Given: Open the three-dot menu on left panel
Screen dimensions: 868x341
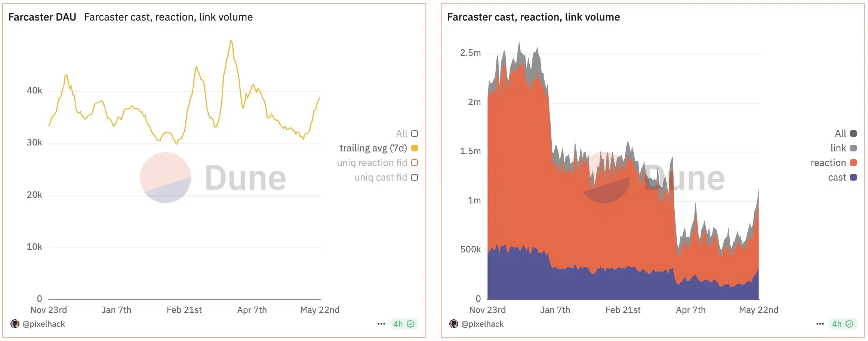Looking at the screenshot, I should click(x=381, y=324).
